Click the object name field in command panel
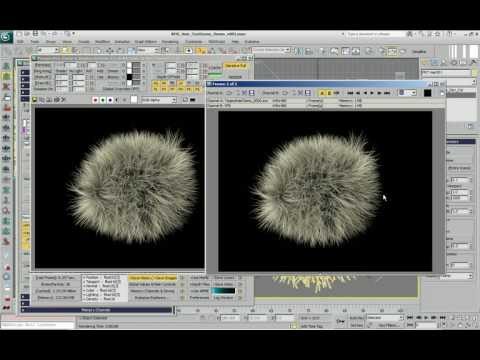The image size is (480, 360). [x=446, y=72]
